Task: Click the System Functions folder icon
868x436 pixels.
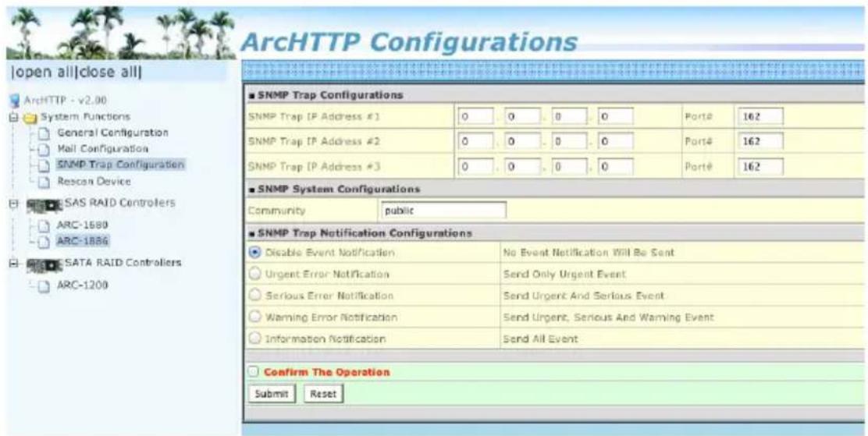Action: 30,117
